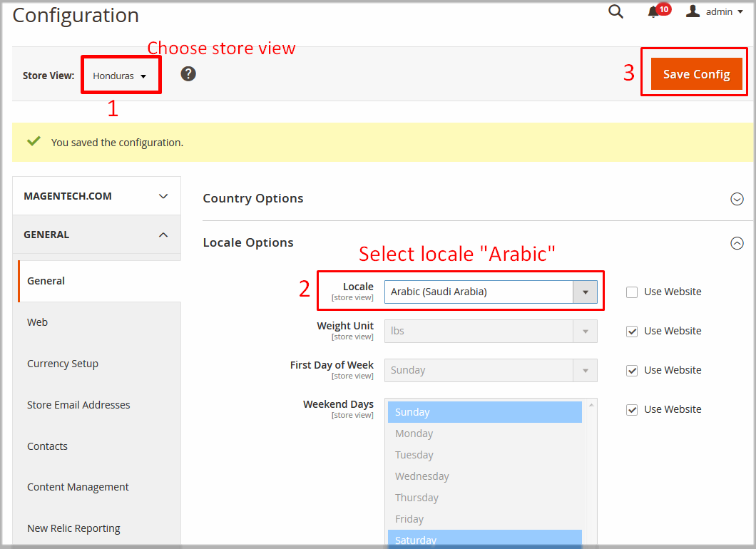Open Content Management settings
756x549 pixels.
[x=78, y=487]
